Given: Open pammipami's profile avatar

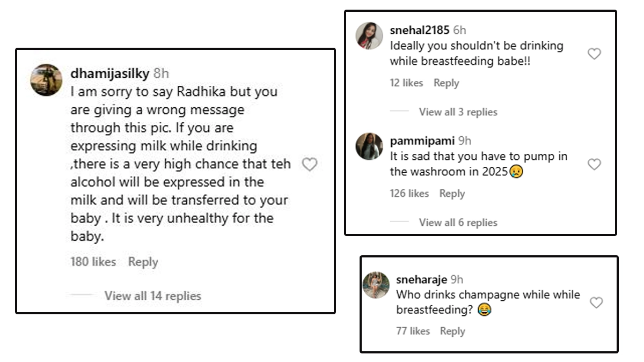Looking at the screenshot, I should (x=369, y=146).
